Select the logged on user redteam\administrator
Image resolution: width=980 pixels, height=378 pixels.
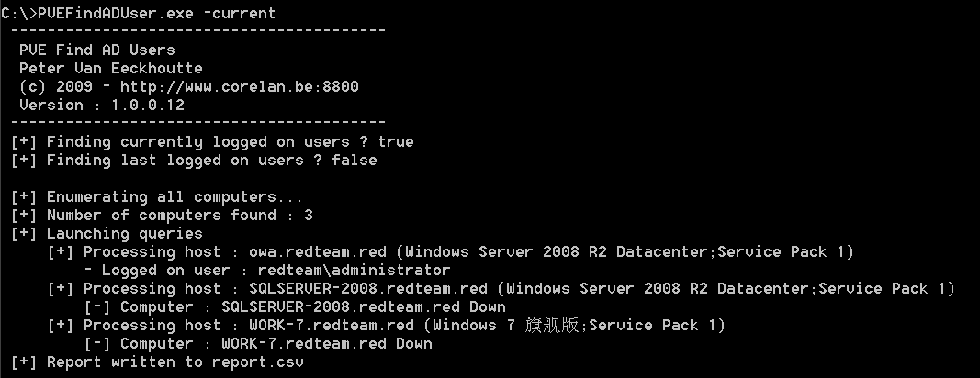(x=355, y=270)
